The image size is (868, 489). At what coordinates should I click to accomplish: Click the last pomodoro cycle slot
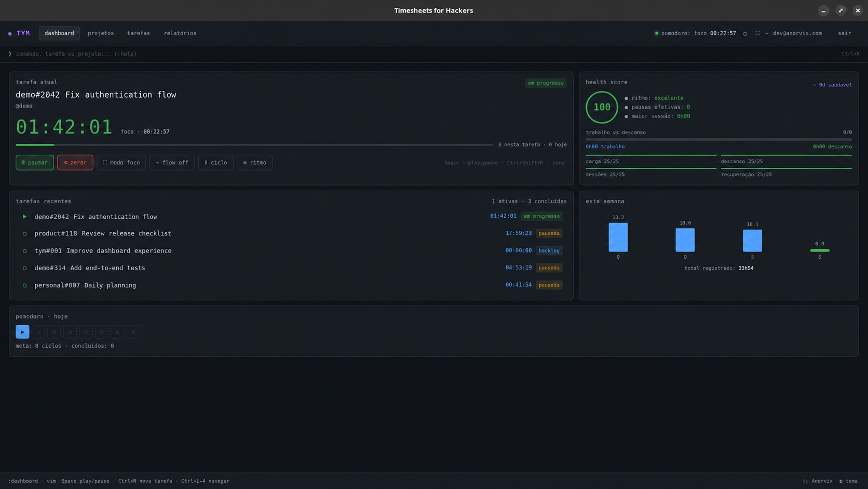133,332
